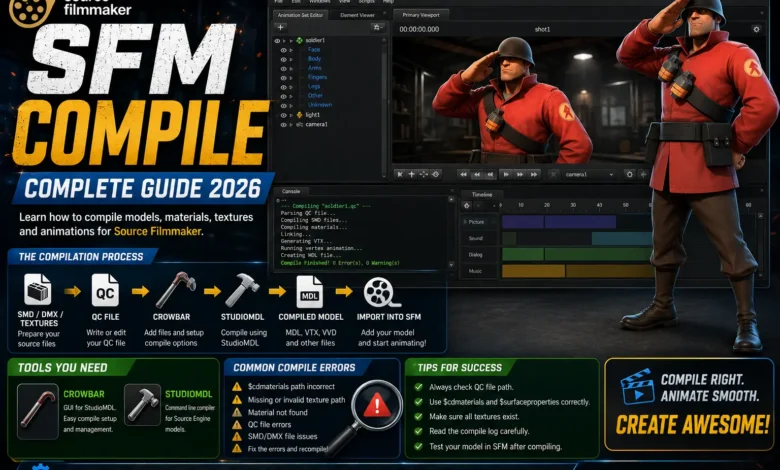Click the camera1 camera icon in tree
This screenshot has width=780, height=470.
299,124
